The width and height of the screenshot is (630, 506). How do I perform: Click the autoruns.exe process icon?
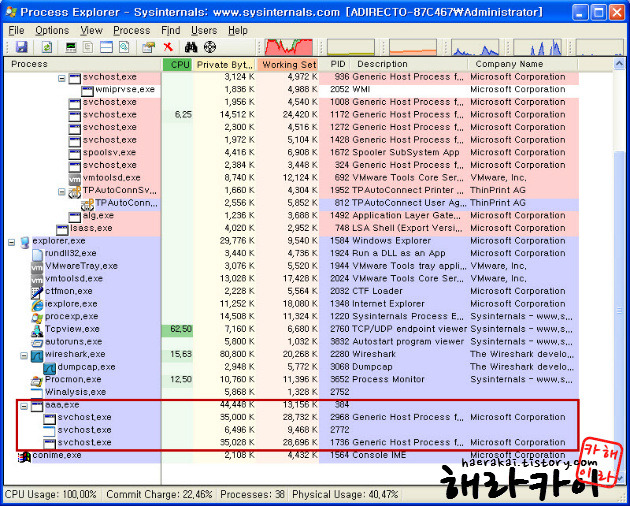(37, 343)
